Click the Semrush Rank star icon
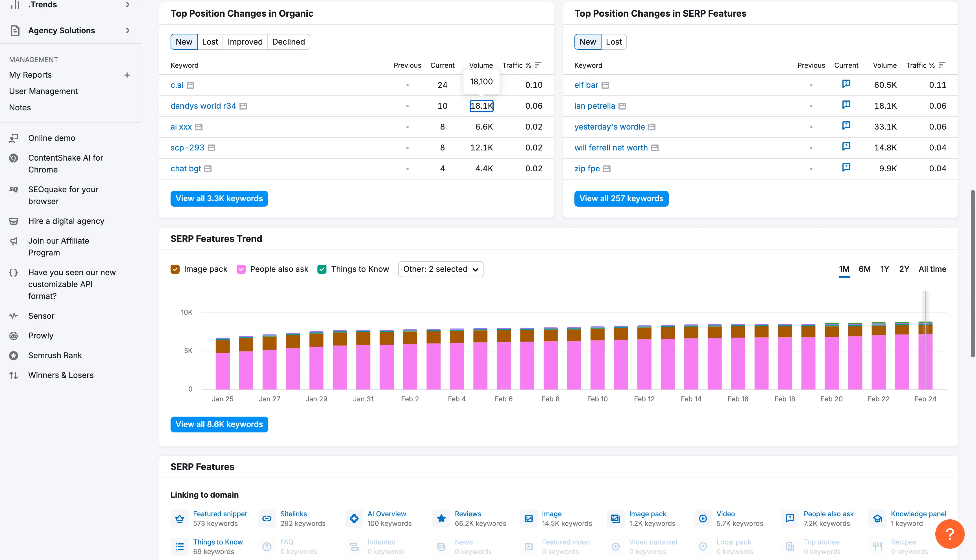Image resolution: width=976 pixels, height=560 pixels. pos(14,355)
